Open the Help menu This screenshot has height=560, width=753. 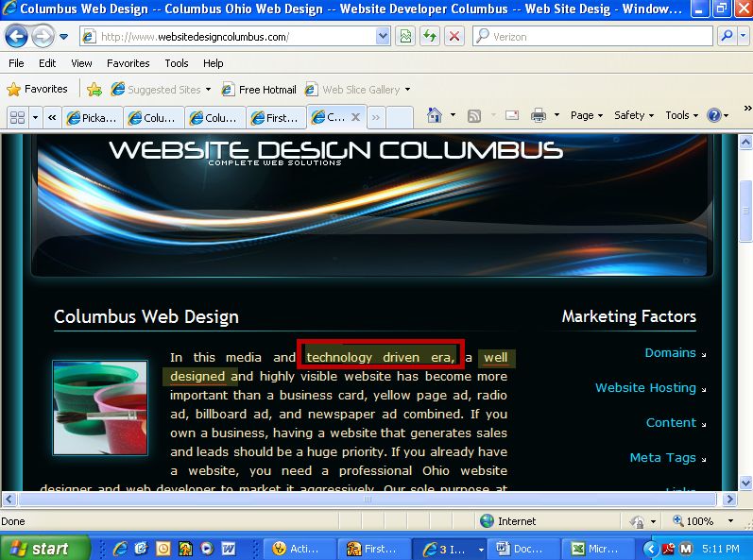(x=213, y=63)
